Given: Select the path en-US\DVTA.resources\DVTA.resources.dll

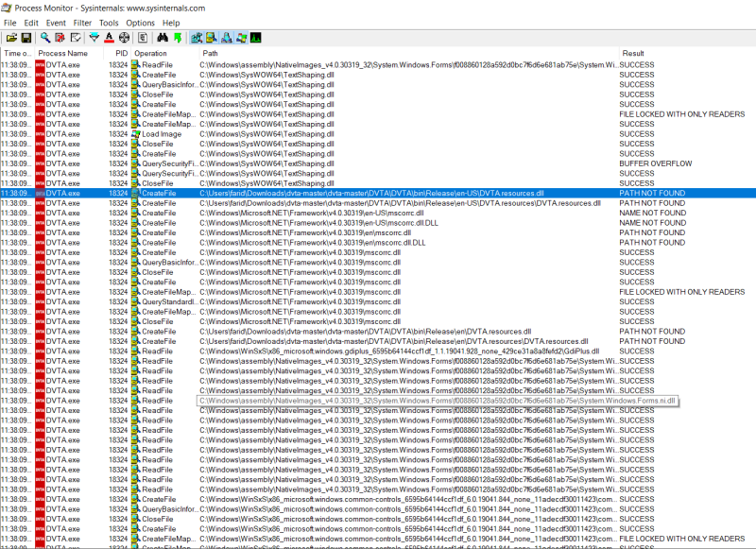Looking at the screenshot, I should (x=400, y=203).
